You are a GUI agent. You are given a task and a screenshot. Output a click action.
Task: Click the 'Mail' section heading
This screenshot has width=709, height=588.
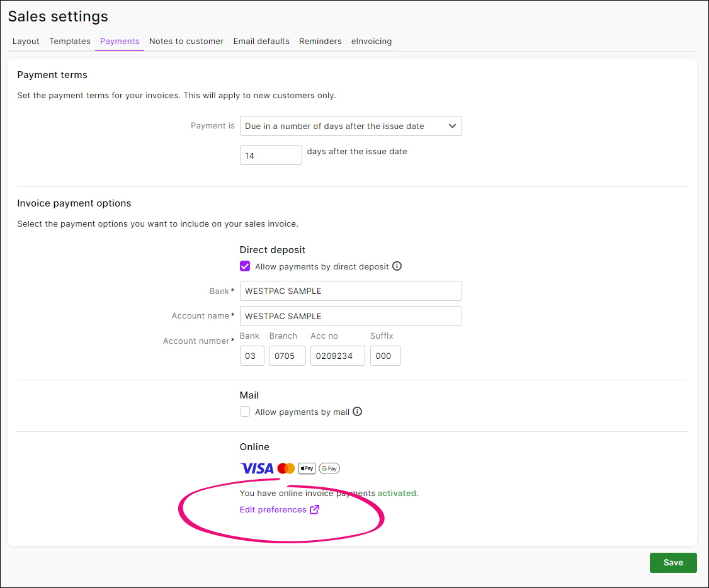pos(249,395)
